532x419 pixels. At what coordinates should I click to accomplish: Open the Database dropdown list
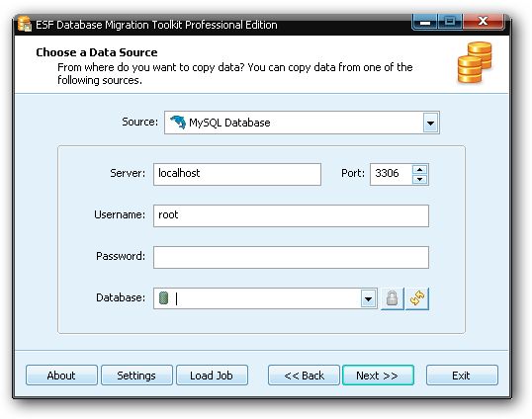(369, 298)
